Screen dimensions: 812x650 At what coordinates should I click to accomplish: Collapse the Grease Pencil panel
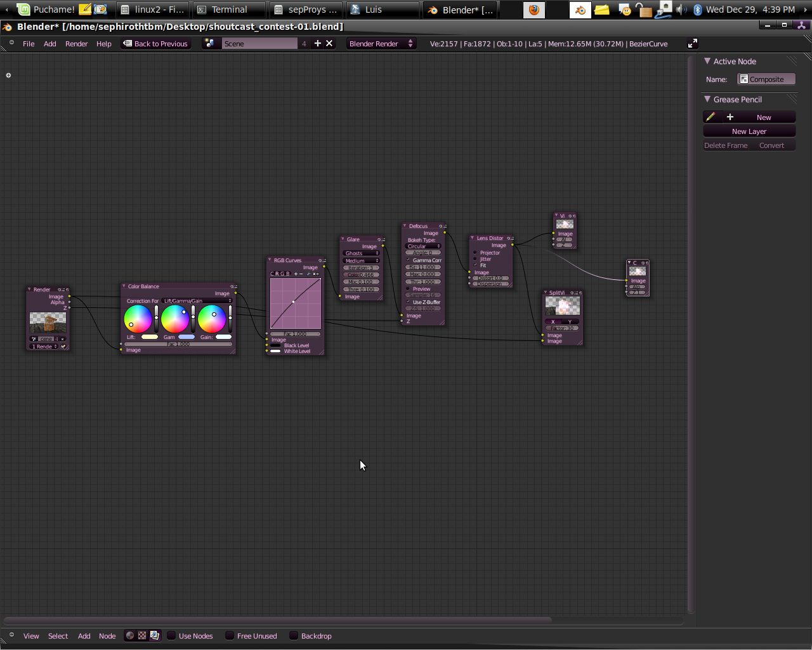click(707, 99)
